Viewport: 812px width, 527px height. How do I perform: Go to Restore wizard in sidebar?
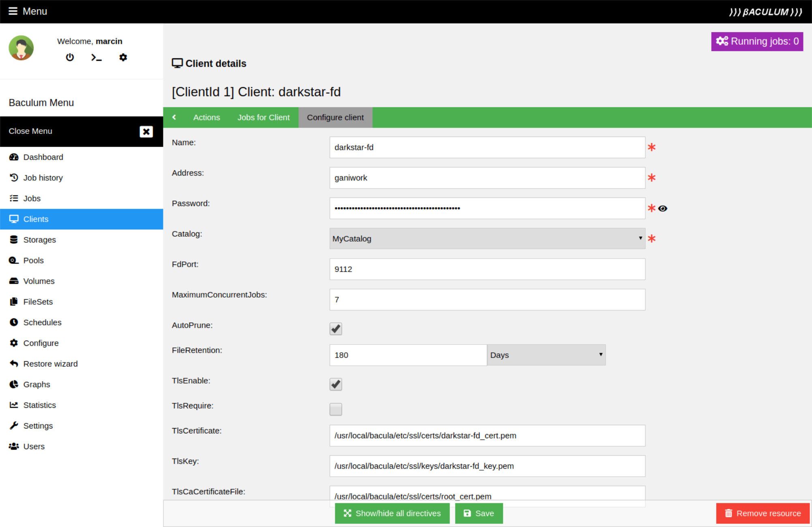pos(50,364)
